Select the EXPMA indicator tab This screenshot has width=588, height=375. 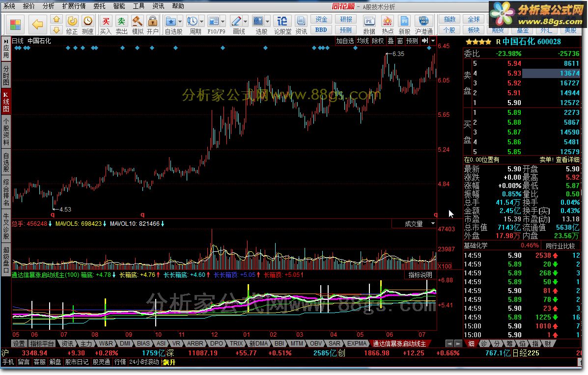pos(357,343)
